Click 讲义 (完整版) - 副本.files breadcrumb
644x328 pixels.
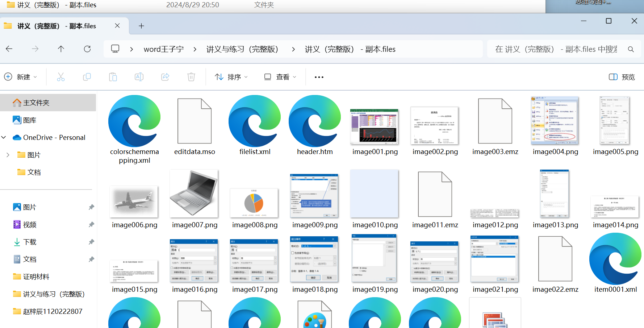(x=350, y=49)
